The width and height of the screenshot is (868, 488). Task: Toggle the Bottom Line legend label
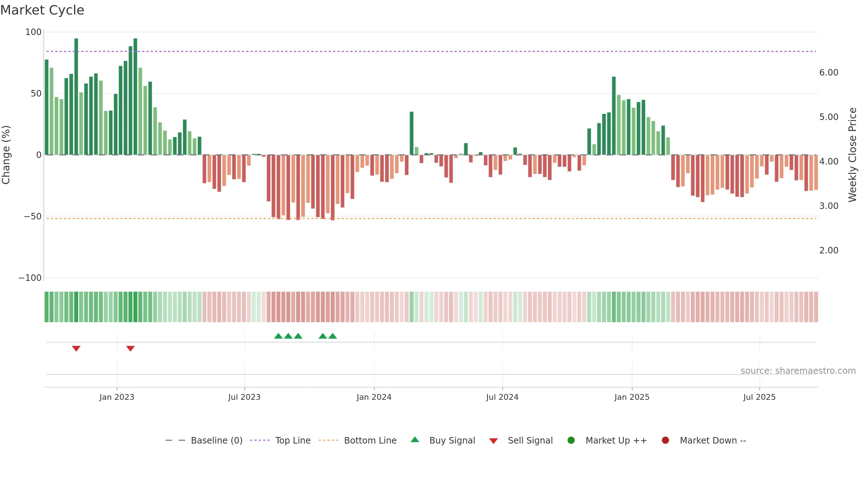pos(370,440)
